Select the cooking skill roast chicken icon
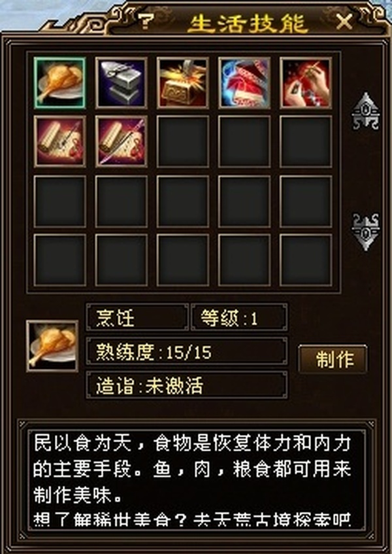This screenshot has width=392, height=554. coord(59,82)
